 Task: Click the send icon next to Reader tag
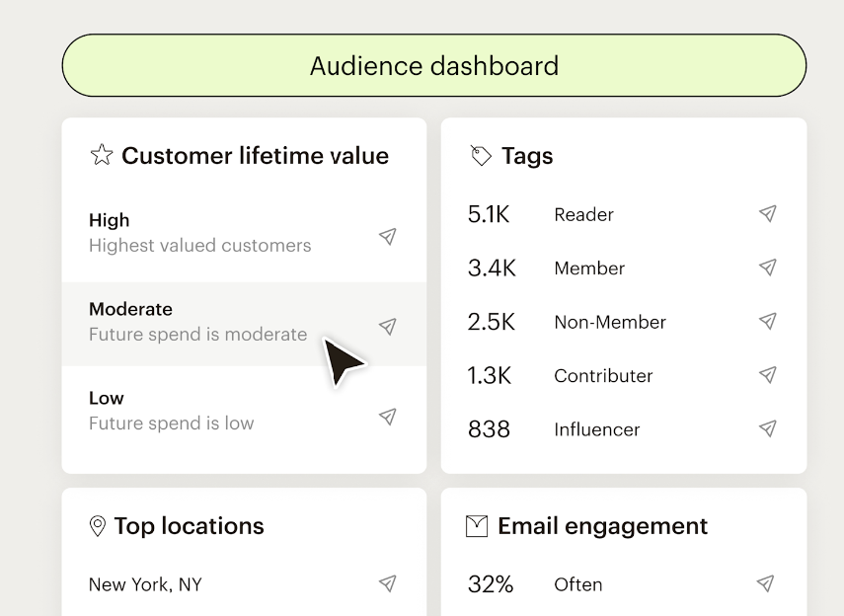pyautogui.click(x=767, y=213)
